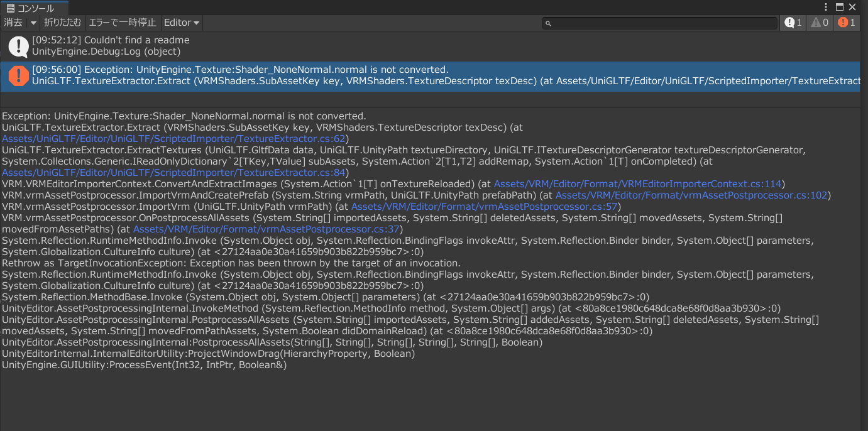Screen dimensions: 868x431
Task: Click the info icon of readme log
Action: click(x=18, y=46)
